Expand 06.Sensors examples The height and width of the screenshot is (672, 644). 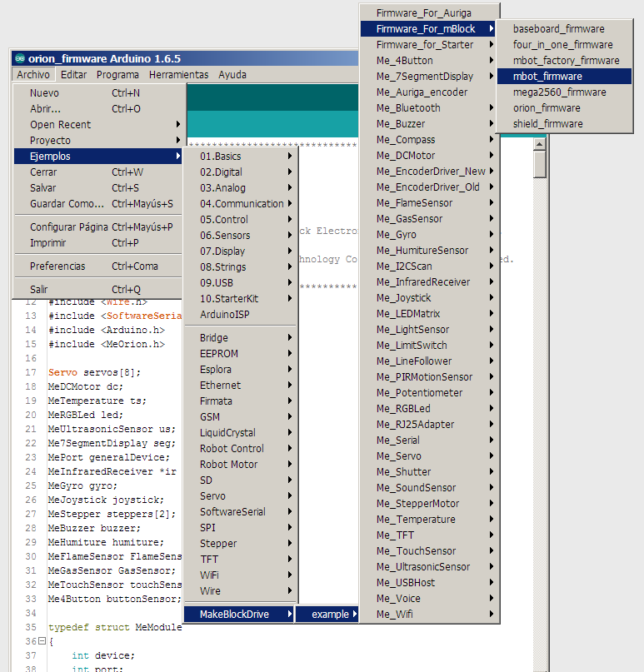[241, 236]
